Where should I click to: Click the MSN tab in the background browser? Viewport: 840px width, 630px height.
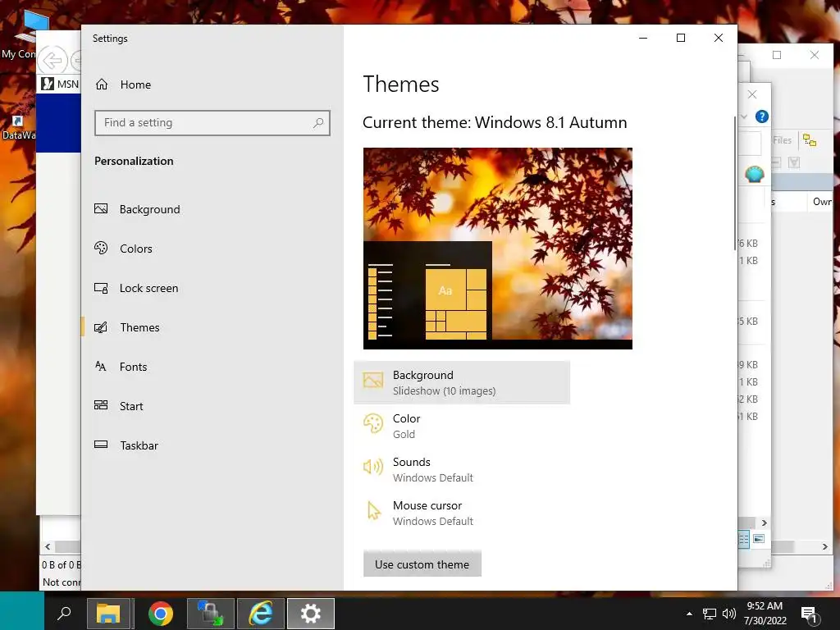(x=60, y=84)
